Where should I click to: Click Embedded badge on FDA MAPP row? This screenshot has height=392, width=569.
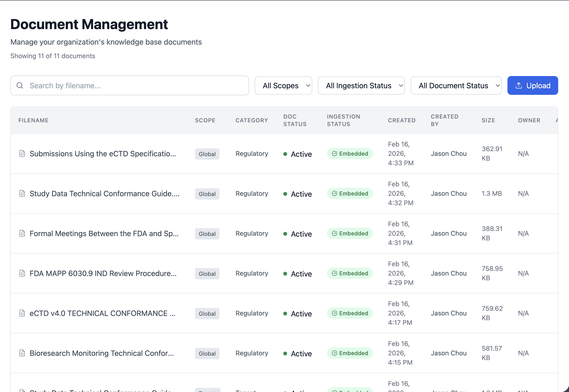(350, 273)
